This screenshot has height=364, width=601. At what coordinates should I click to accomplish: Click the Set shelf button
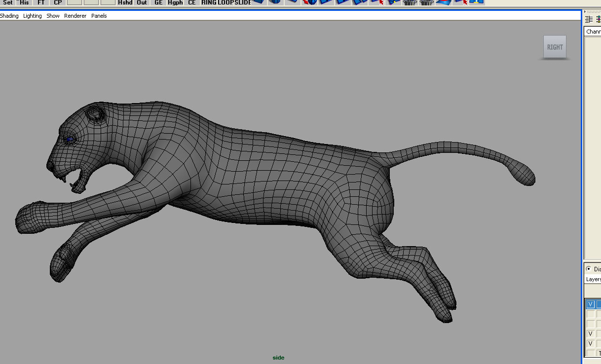(8, 2)
